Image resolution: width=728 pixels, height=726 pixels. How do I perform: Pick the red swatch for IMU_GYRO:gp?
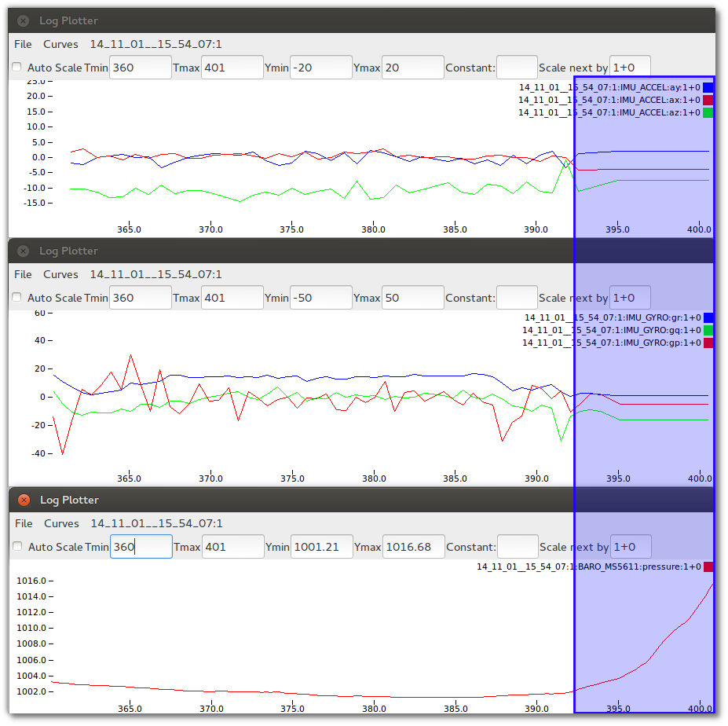click(708, 343)
